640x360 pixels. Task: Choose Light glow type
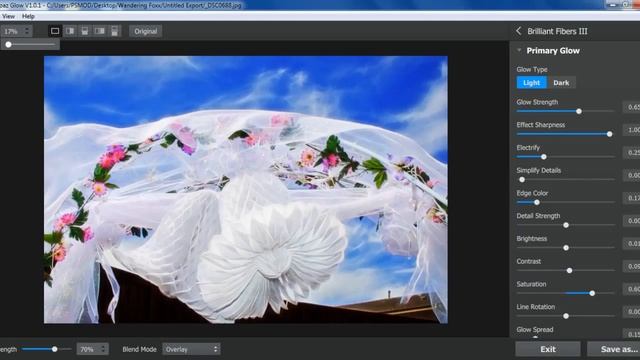(531, 83)
